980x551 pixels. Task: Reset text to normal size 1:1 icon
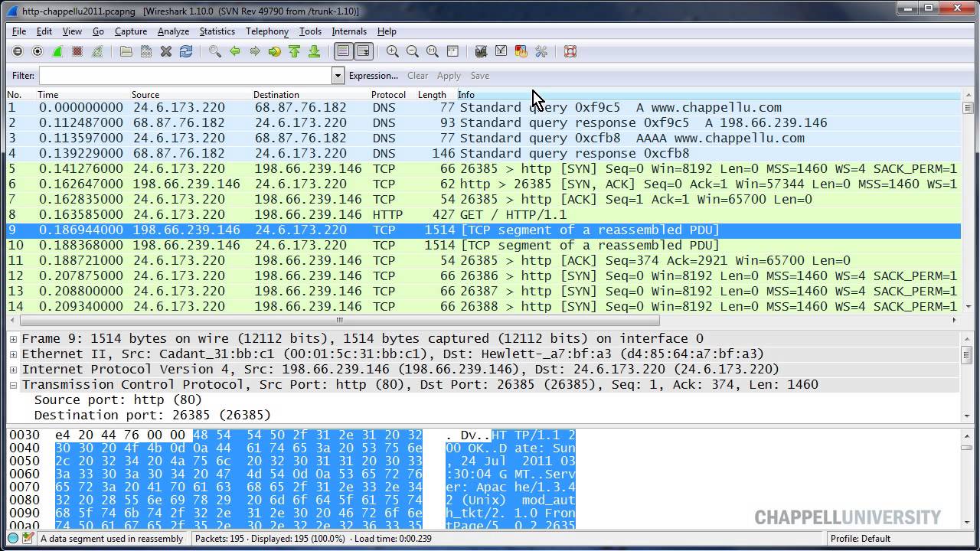[433, 51]
